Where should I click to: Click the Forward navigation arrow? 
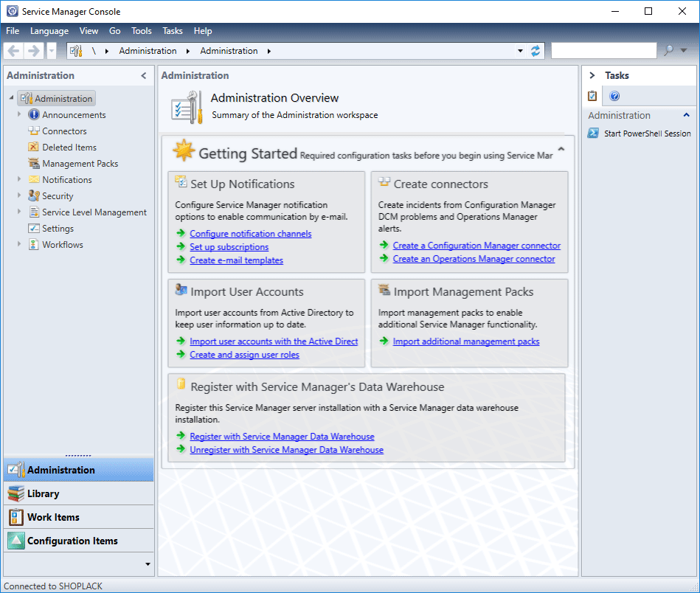(x=33, y=51)
